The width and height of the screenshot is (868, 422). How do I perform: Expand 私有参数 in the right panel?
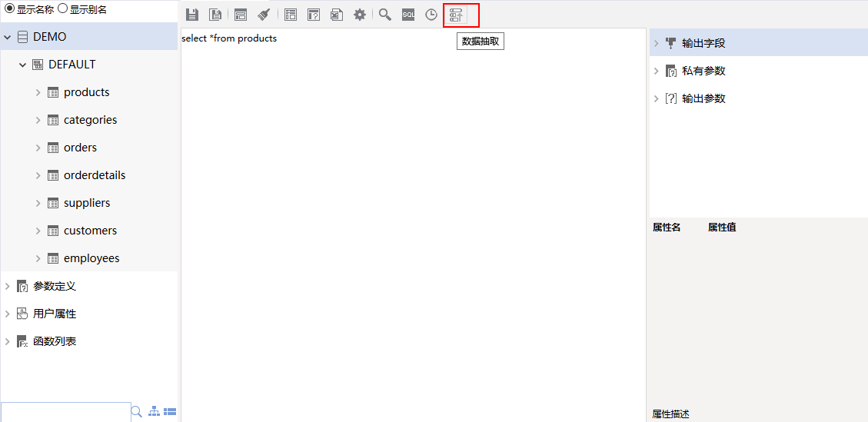656,71
